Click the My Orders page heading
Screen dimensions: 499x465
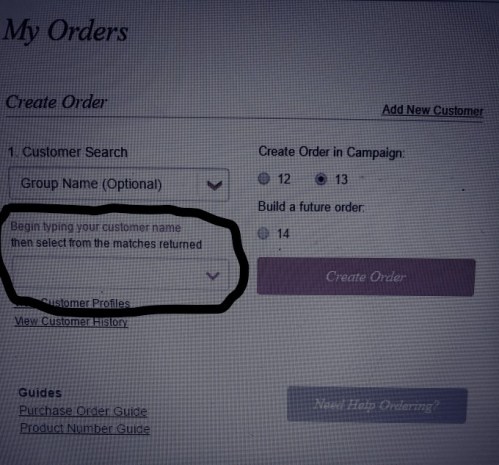[66, 32]
